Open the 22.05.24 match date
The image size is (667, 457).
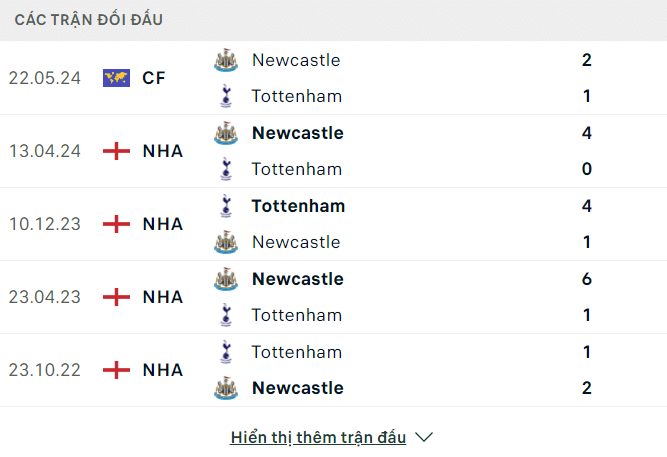tap(45, 78)
